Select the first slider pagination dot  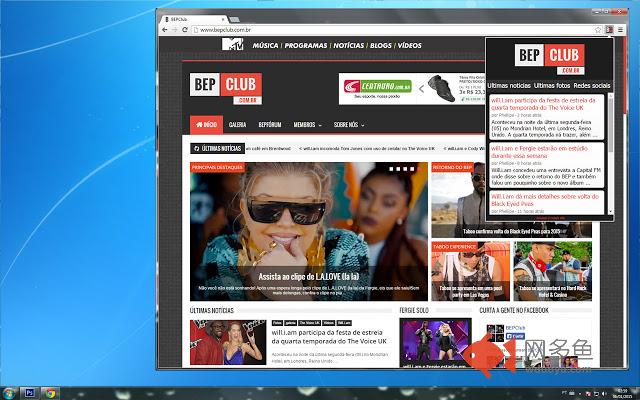391,169
